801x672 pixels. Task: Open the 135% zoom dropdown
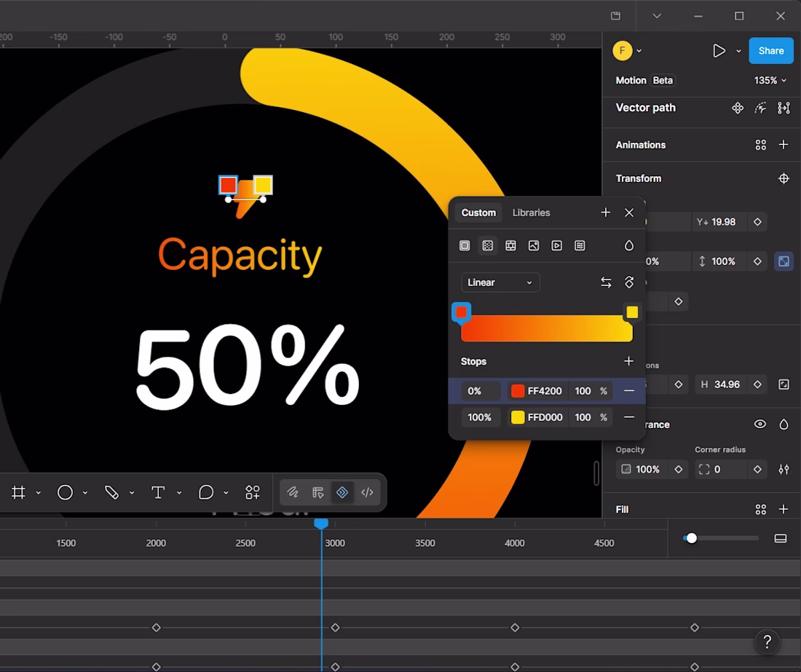(770, 80)
